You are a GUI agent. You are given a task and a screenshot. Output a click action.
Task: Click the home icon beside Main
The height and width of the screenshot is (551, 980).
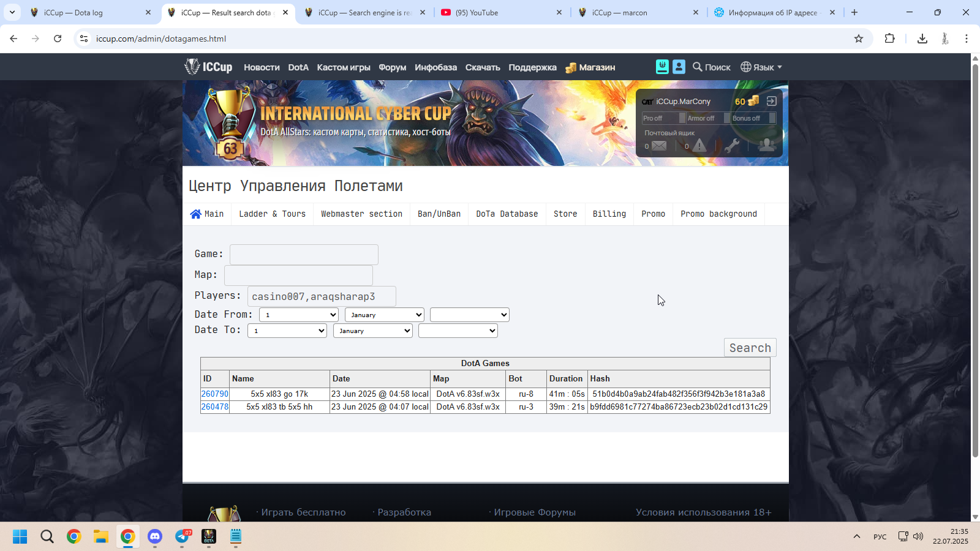tap(195, 214)
